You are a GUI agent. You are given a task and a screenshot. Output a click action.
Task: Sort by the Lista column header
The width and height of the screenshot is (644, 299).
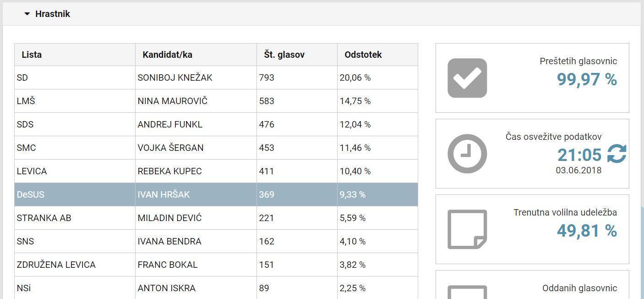pyautogui.click(x=32, y=55)
